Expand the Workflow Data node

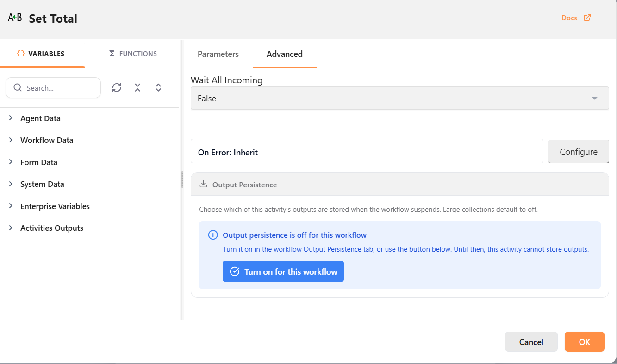[11, 140]
